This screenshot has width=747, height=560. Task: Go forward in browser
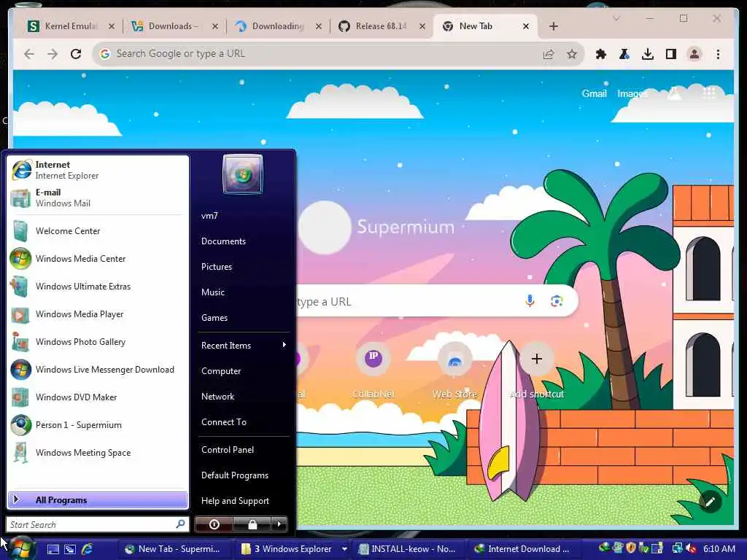53,54
